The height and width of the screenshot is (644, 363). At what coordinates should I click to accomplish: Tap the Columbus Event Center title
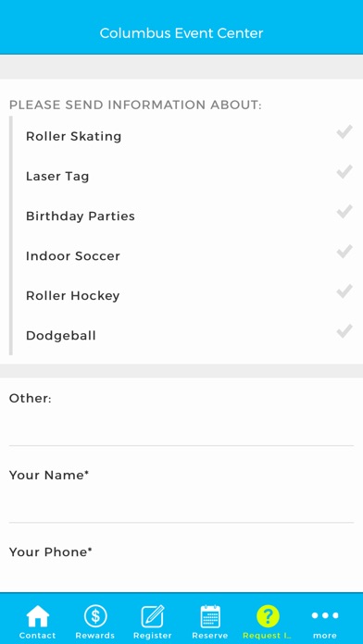coord(181,33)
